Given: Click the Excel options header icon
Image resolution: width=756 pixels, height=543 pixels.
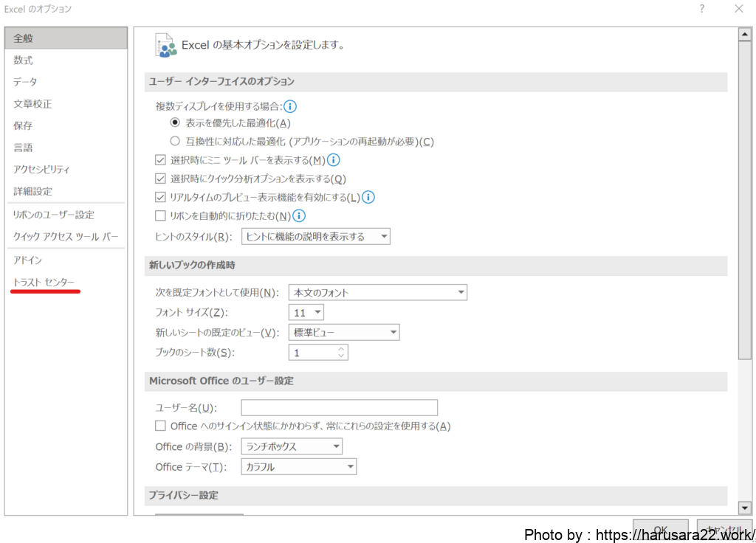Looking at the screenshot, I should [x=166, y=45].
